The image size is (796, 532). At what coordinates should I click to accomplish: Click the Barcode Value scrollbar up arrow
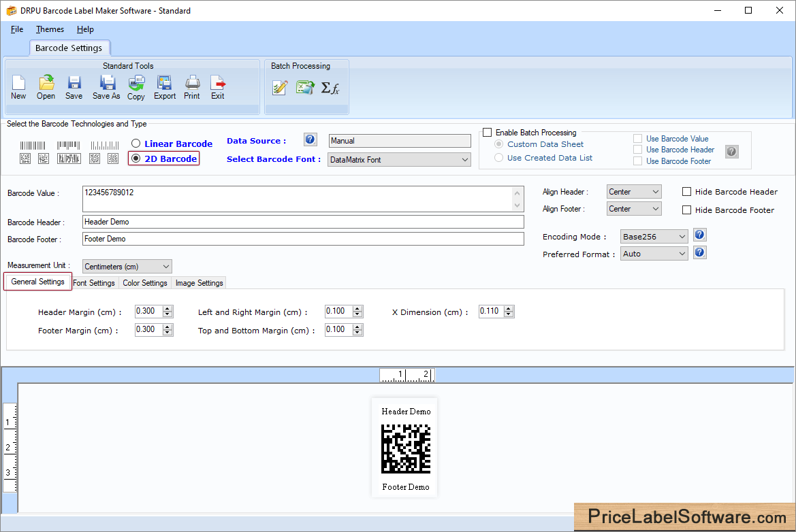pos(518,193)
